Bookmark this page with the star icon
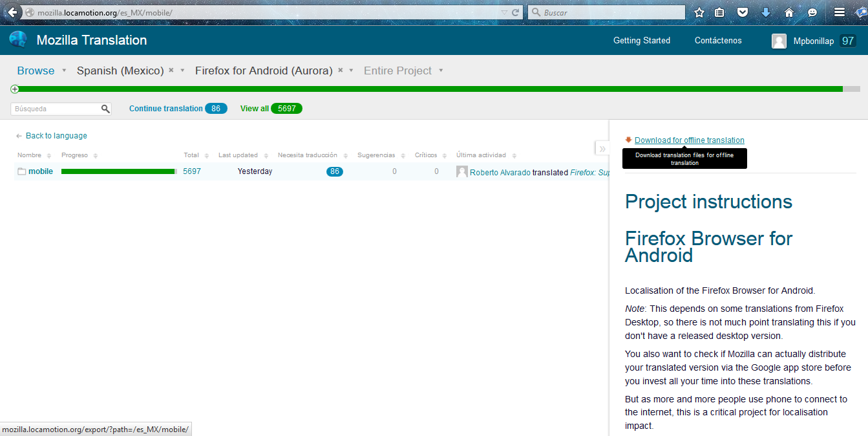The width and height of the screenshot is (868, 436). click(x=699, y=12)
